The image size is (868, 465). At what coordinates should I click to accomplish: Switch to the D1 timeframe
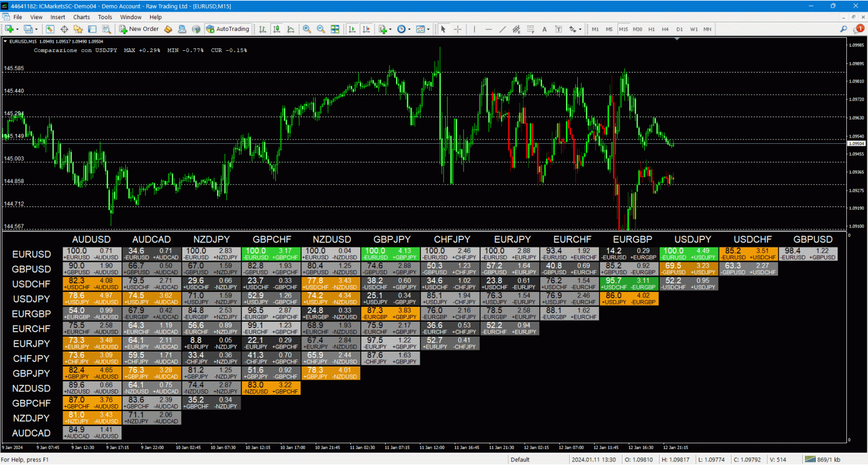pos(680,29)
